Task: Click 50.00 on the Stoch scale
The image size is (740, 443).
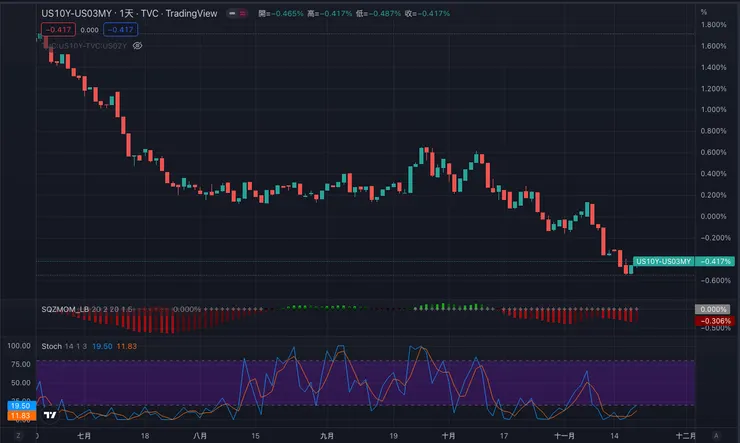Action: click(x=20, y=383)
